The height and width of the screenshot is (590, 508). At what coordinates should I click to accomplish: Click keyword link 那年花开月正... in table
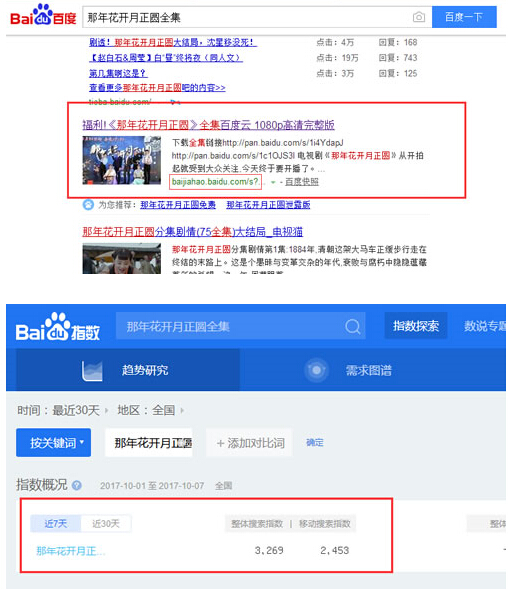71,551
